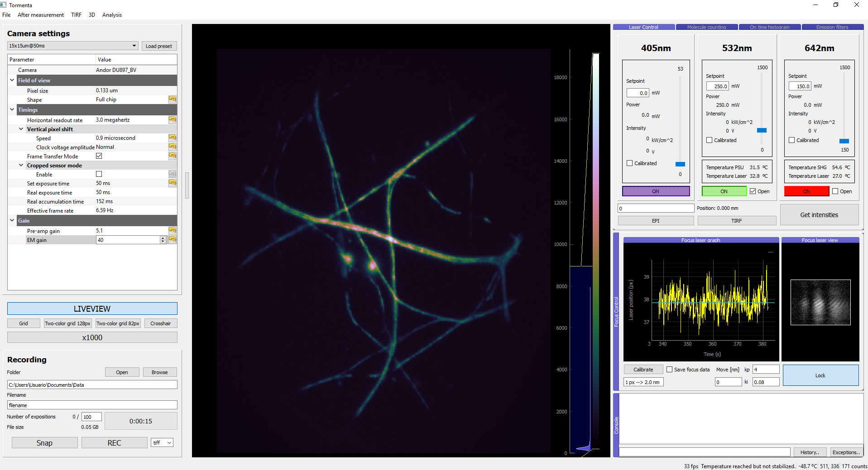Enable Save focus data checkbox
The height and width of the screenshot is (470, 868).
pyautogui.click(x=669, y=370)
